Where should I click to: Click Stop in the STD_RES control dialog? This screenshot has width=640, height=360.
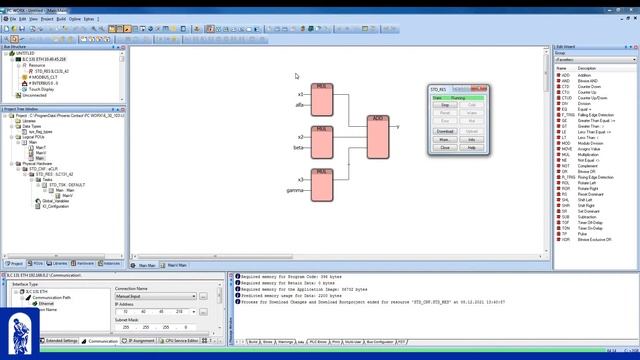pyautogui.click(x=445, y=105)
